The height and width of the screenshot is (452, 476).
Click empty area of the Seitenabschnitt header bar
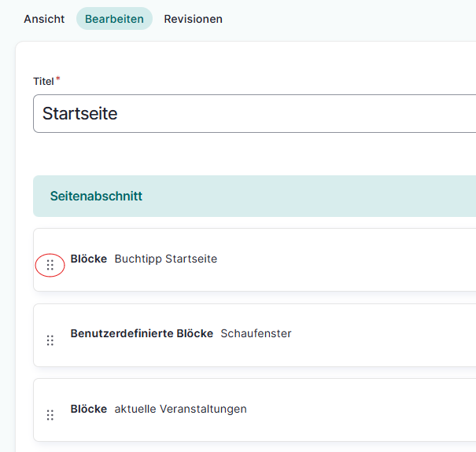pyautogui.click(x=315, y=197)
